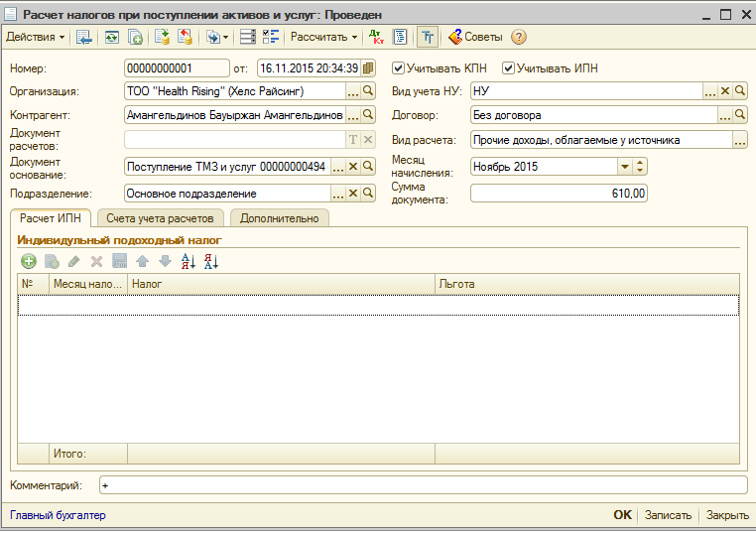Open Подразделение value via magnifier
The height and width of the screenshot is (533, 756).
[368, 194]
